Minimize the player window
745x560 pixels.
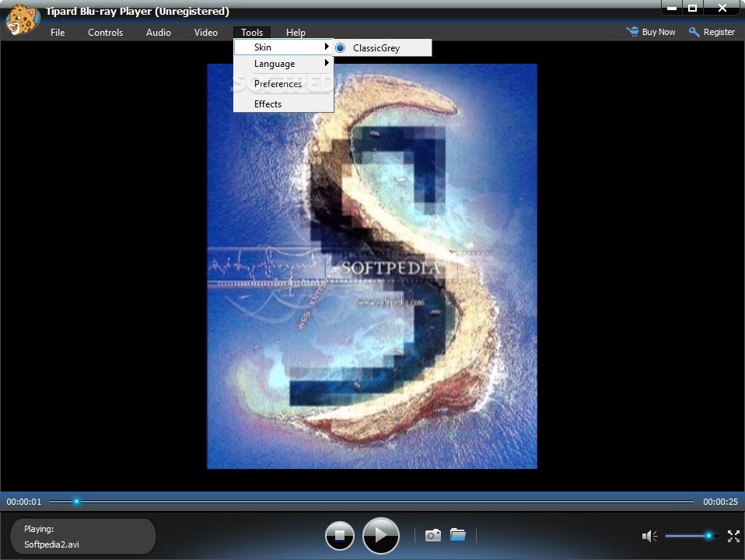672,8
